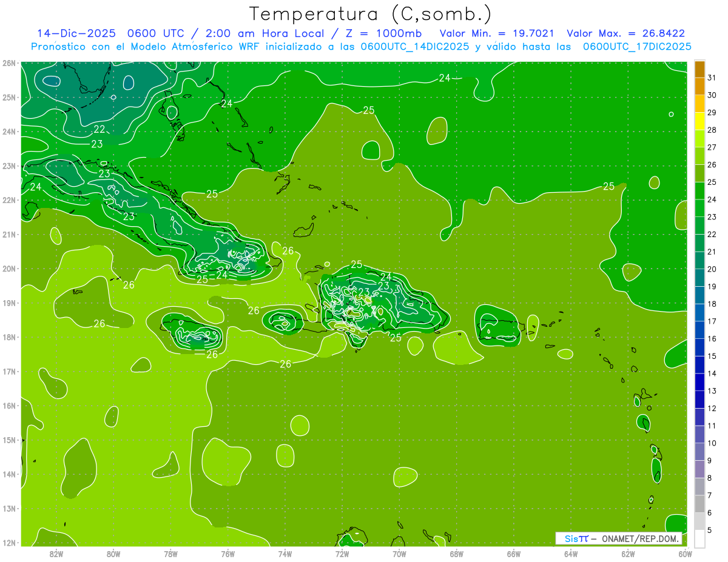Click the 'Valor Min. = 19.7021' readout
Screen dimensions: 728x562
pyautogui.click(x=496, y=33)
